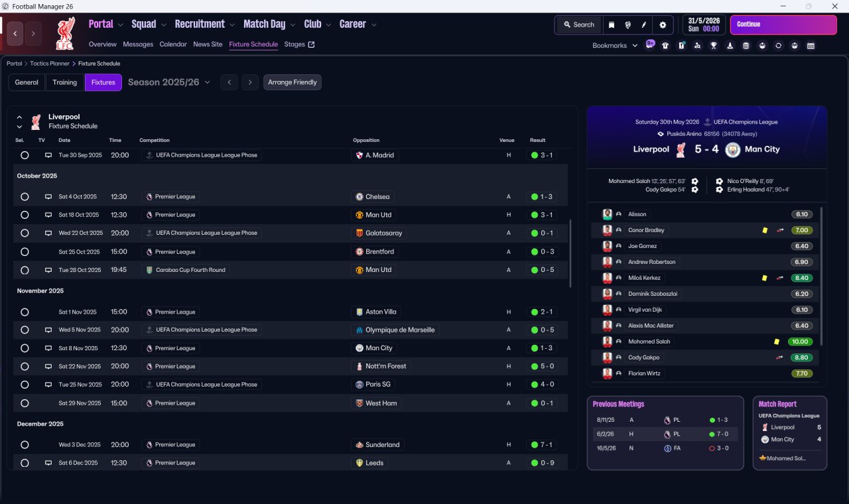The width and height of the screenshot is (849, 504).
Task: Open the globe world icon in top bar
Action: click(627, 25)
